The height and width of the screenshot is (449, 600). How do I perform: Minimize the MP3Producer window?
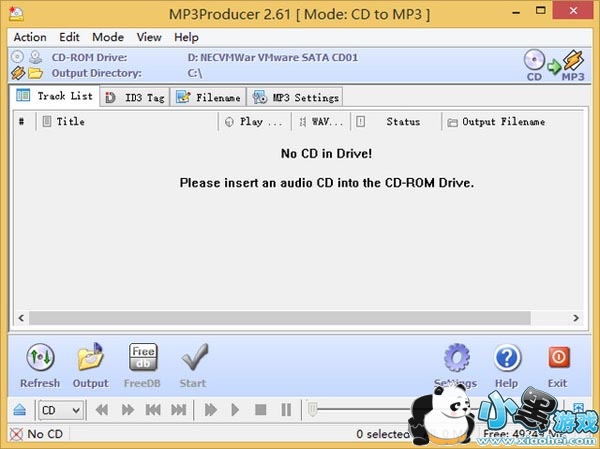pos(516,12)
